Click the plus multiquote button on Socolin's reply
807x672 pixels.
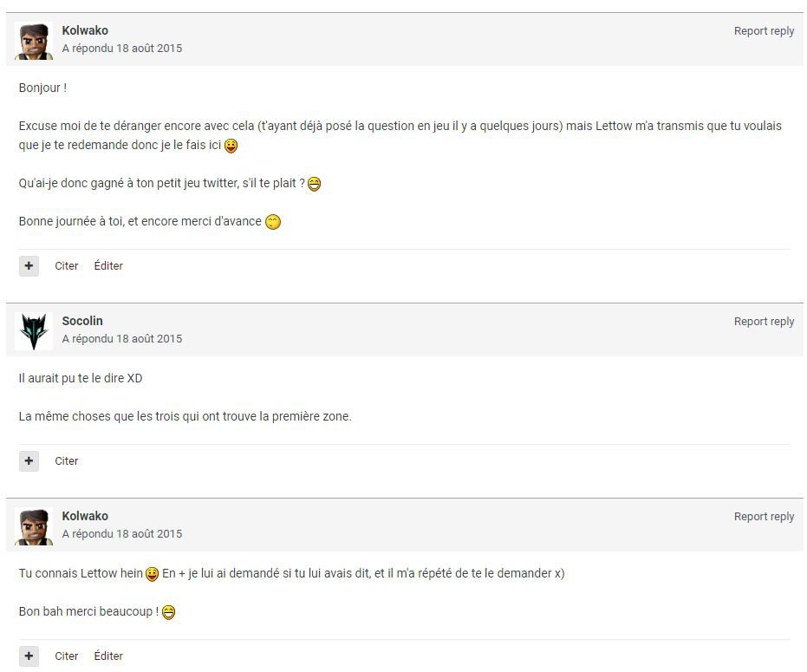click(x=29, y=461)
